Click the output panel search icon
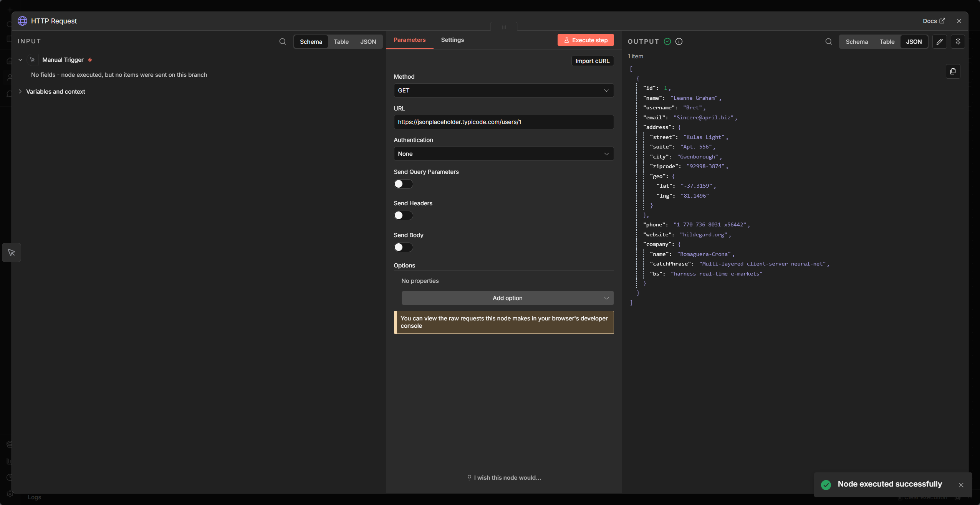The height and width of the screenshot is (505, 980). pos(829,41)
